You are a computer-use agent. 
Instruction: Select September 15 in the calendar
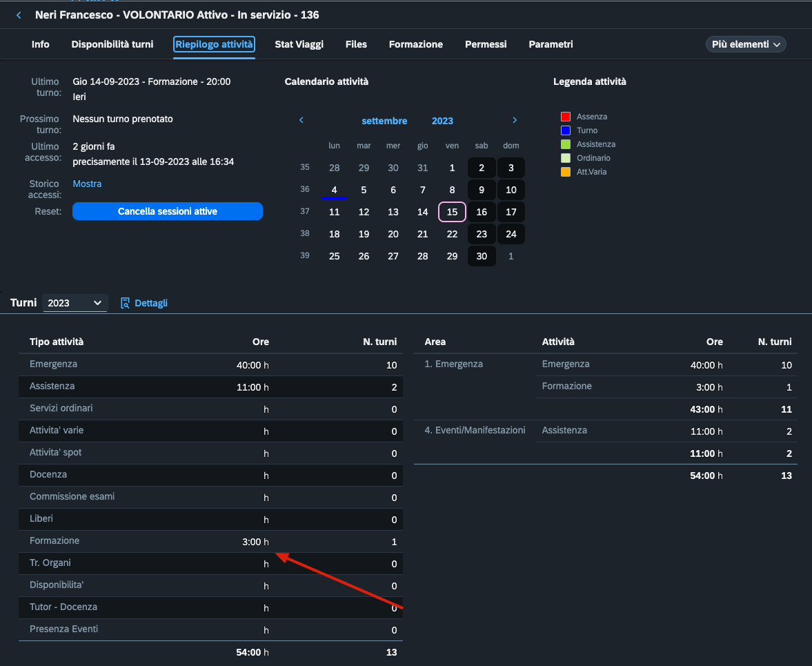[x=452, y=212]
